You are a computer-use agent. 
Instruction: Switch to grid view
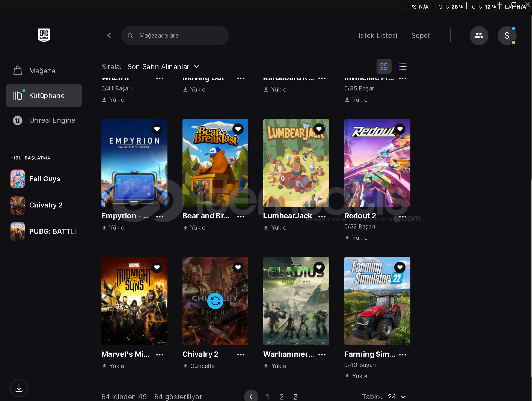[384, 67]
